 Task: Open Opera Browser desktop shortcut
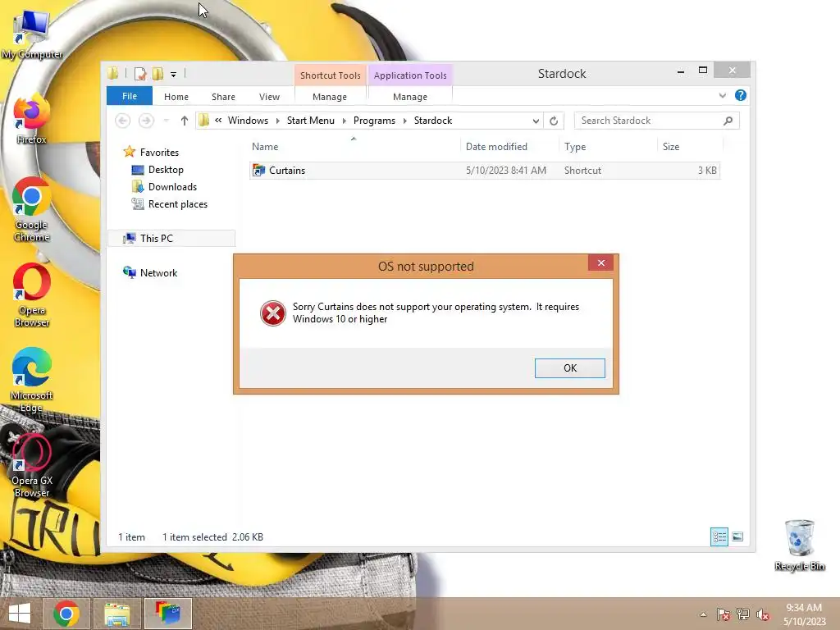click(32, 295)
